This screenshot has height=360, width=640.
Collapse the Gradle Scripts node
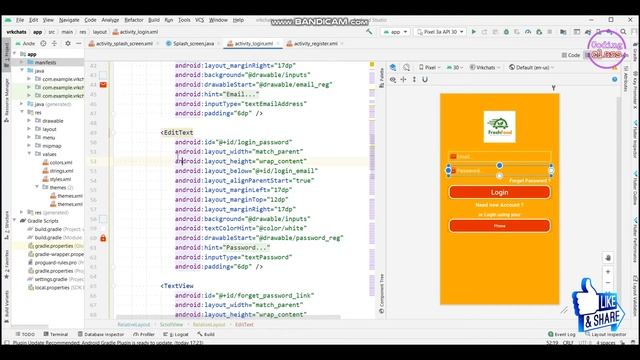point(15,220)
